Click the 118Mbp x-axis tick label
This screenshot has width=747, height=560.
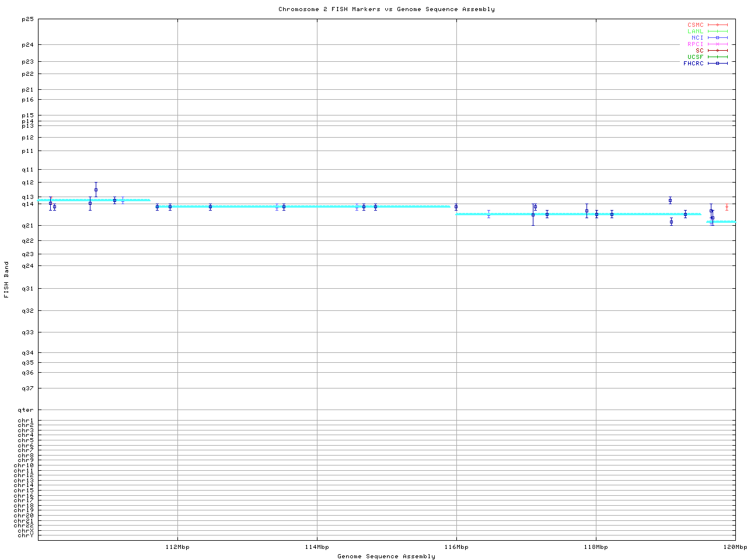(x=596, y=547)
